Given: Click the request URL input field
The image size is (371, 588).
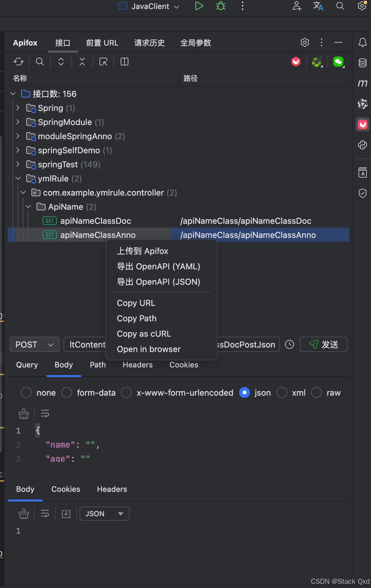Looking at the screenshot, I should point(172,344).
